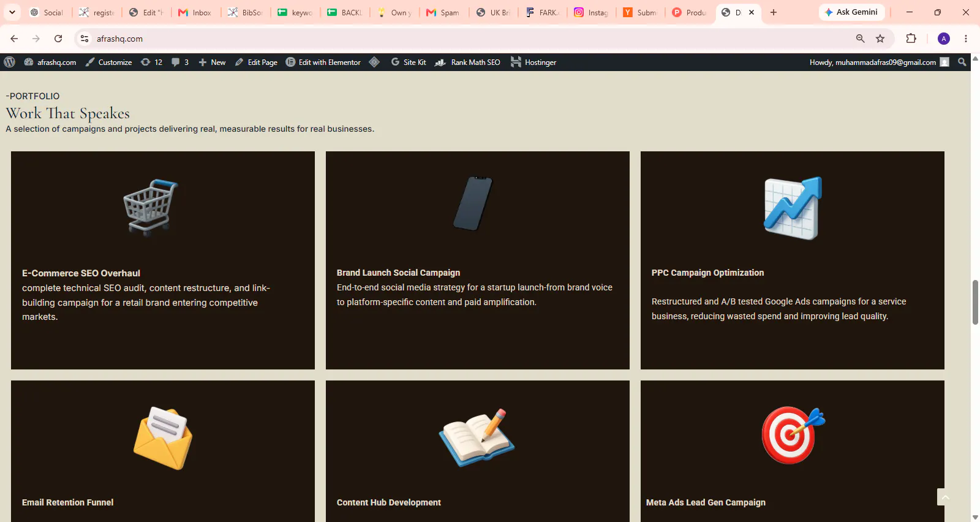Open the browser extensions puzzle icon
Viewport: 980px width, 522px height.
[911, 39]
